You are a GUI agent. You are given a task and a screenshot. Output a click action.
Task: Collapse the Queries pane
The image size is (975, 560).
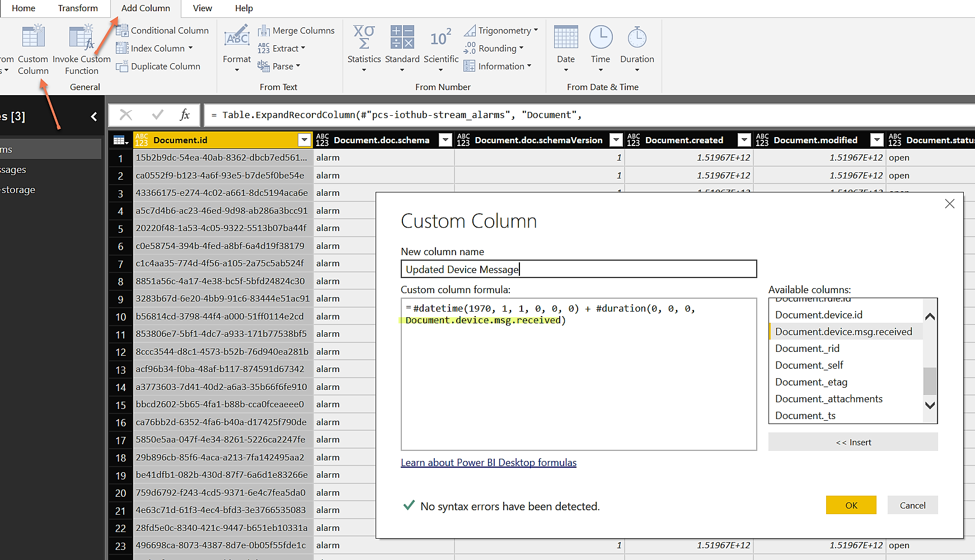(x=93, y=116)
